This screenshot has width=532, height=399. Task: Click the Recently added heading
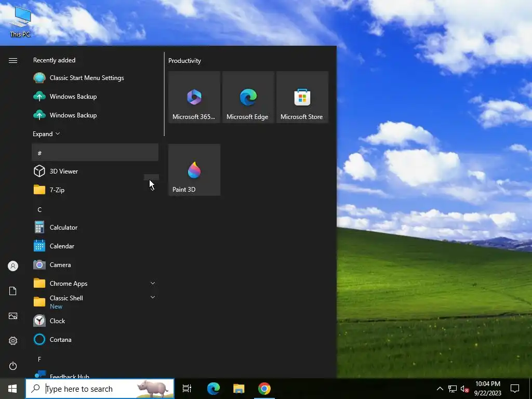click(x=54, y=60)
